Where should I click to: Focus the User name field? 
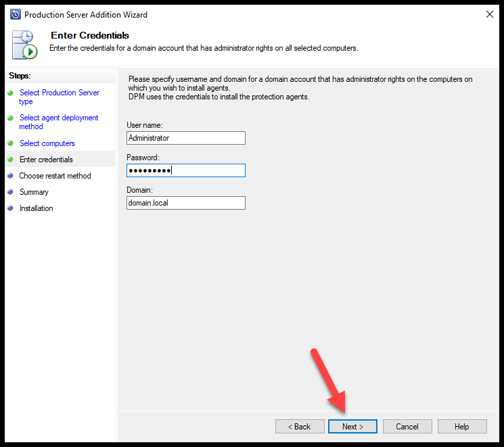tap(186, 138)
